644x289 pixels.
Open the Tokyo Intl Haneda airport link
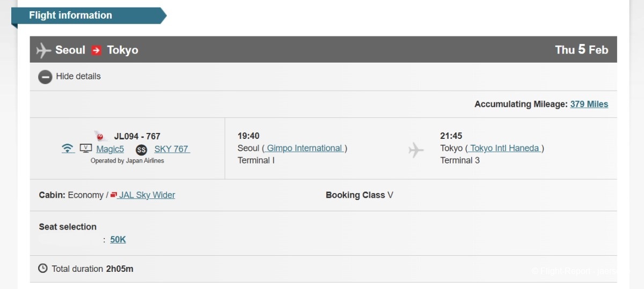point(504,148)
